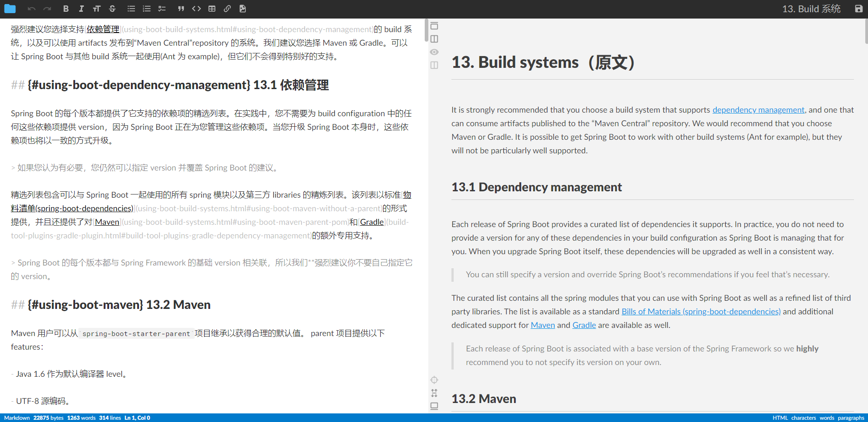Insert a table
Viewport: 868px width, 422px height.
click(211, 9)
